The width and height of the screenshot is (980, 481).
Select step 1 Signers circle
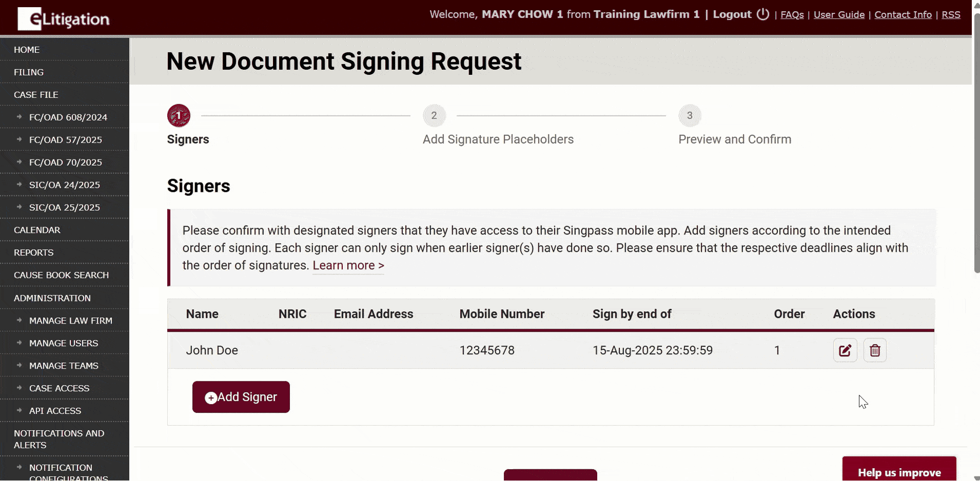coord(179,116)
